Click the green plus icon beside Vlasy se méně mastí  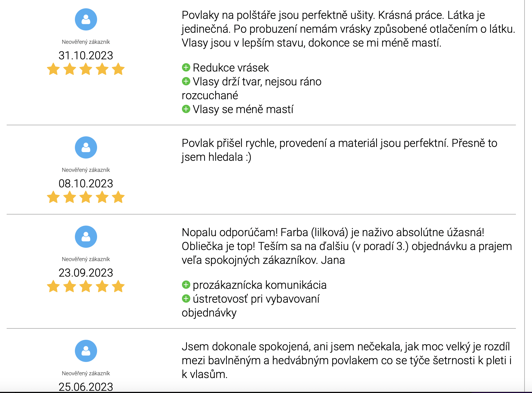click(186, 109)
